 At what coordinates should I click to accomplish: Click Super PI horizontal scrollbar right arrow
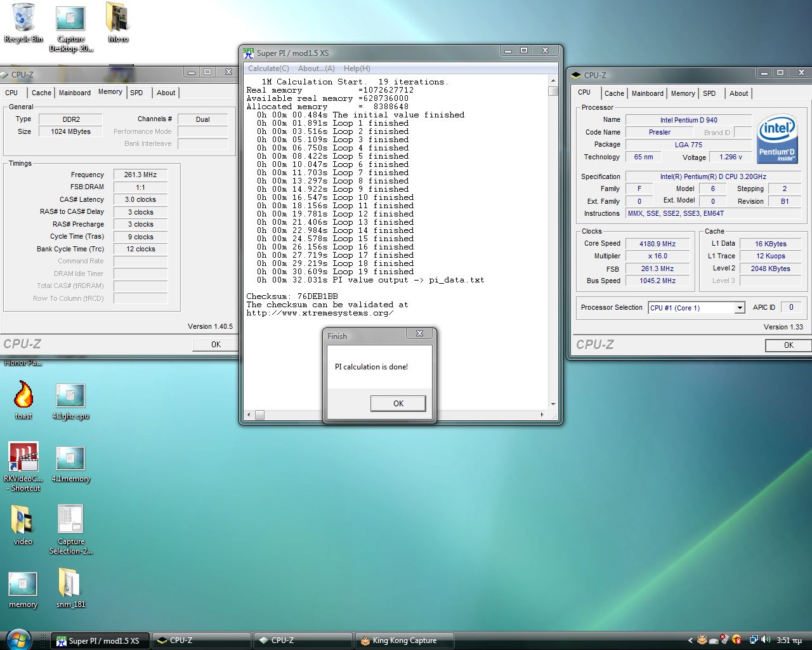click(x=542, y=415)
